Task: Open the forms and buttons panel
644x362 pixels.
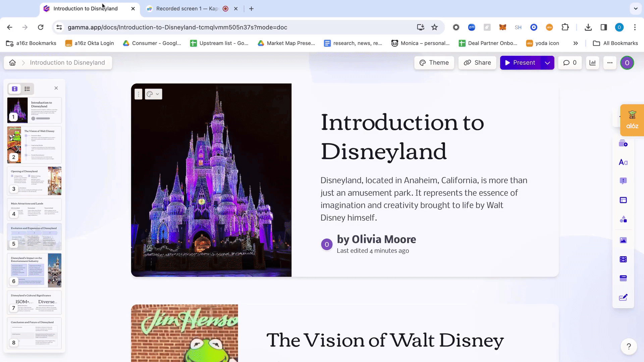Action: coord(623,298)
